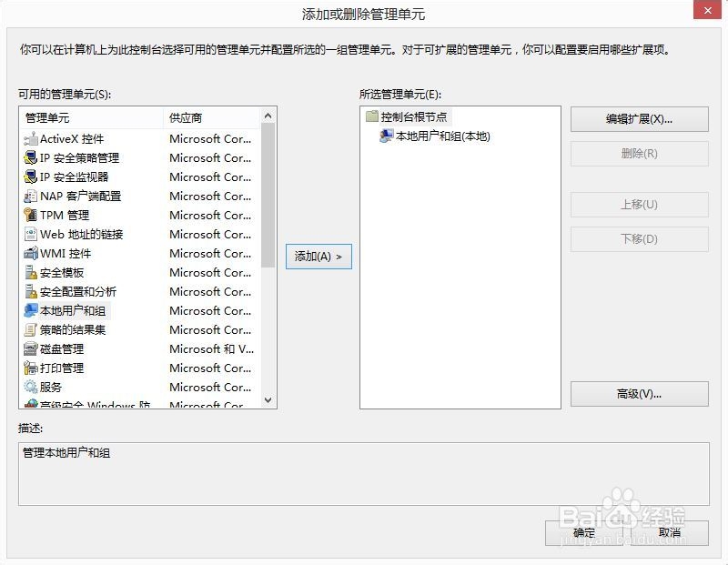Click the 描述 text box
The image size is (728, 565).
[x=363, y=474]
